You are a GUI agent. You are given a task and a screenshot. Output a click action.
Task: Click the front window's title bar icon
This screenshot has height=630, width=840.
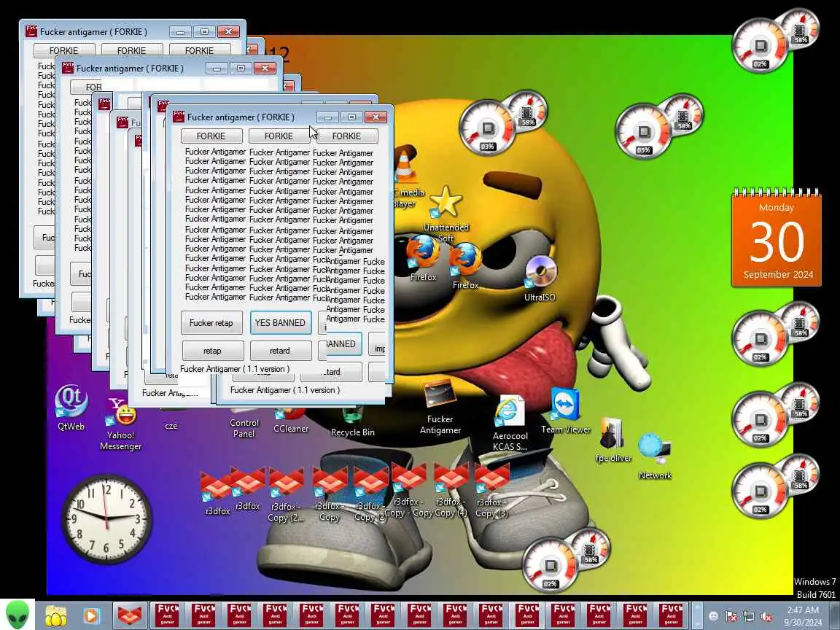179,117
